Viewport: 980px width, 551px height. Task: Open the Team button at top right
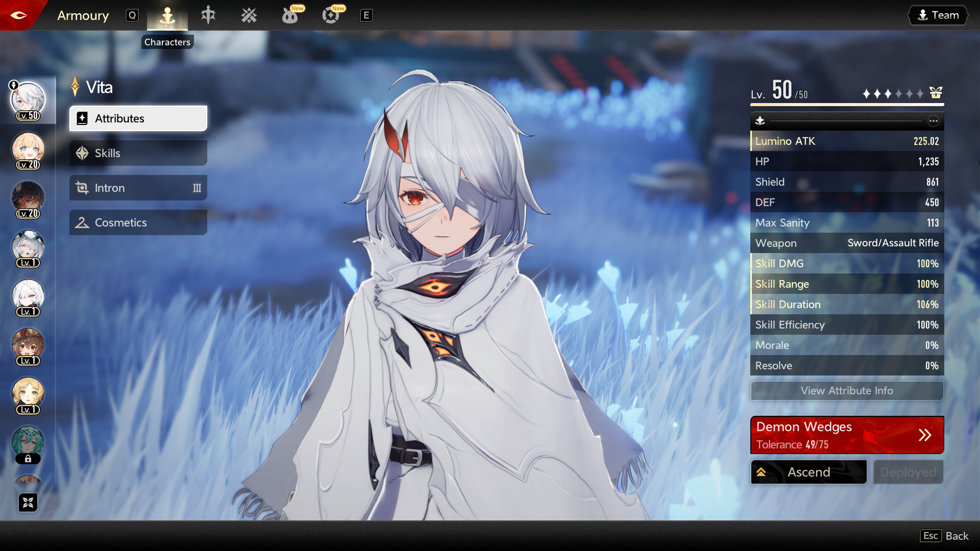tap(938, 15)
